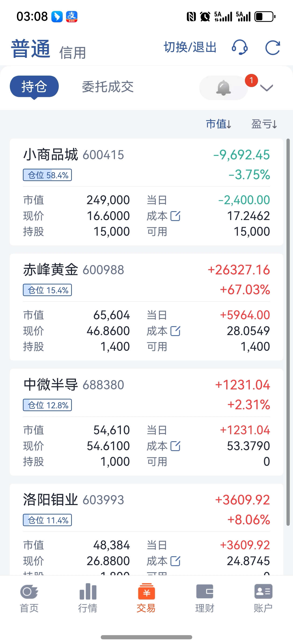Switch to 委托成交 tab
Image resolution: width=293 pixels, height=644 pixels.
pyautogui.click(x=108, y=87)
